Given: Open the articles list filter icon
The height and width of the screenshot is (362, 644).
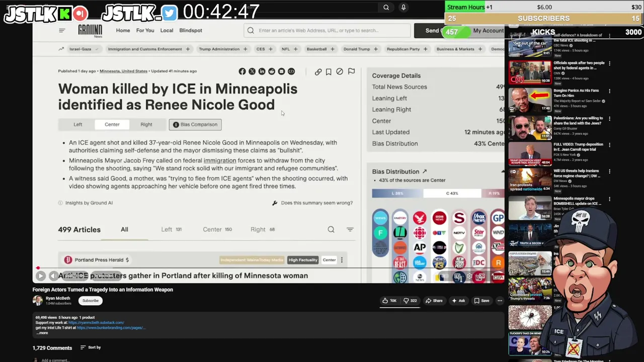Looking at the screenshot, I should point(350,229).
